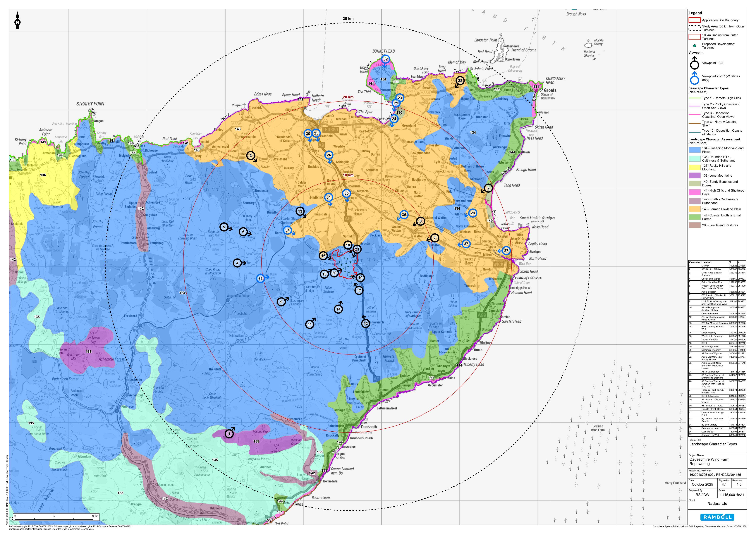
Task: Click the 'Nadara Ltd' client text
Action: 717,504
